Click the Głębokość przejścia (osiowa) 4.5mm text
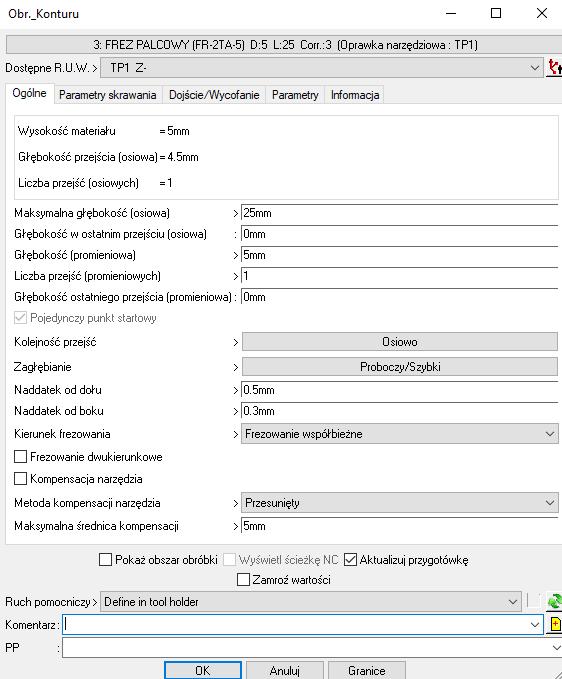This screenshot has width=562, height=679. click(108, 157)
